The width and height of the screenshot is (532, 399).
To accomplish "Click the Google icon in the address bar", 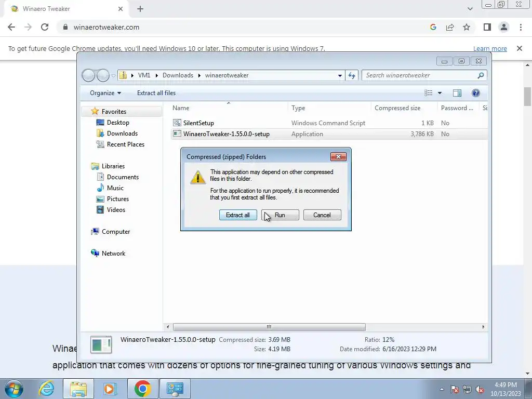I will tap(433, 27).
